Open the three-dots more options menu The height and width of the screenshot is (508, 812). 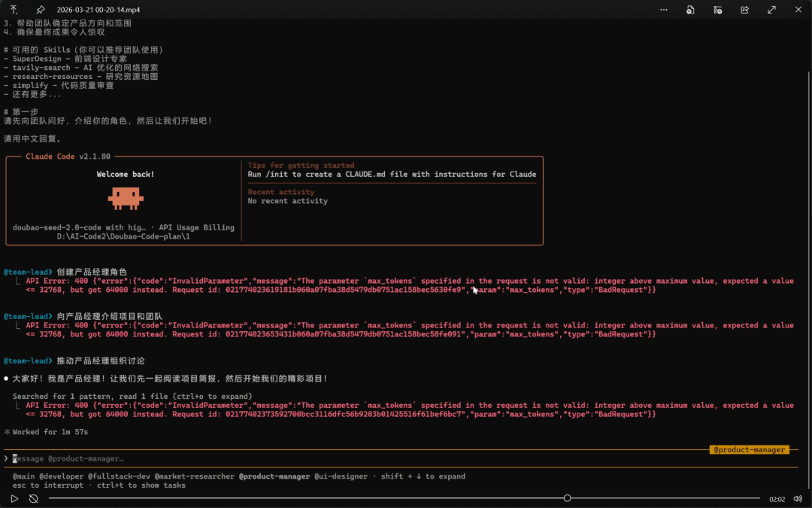pos(664,9)
